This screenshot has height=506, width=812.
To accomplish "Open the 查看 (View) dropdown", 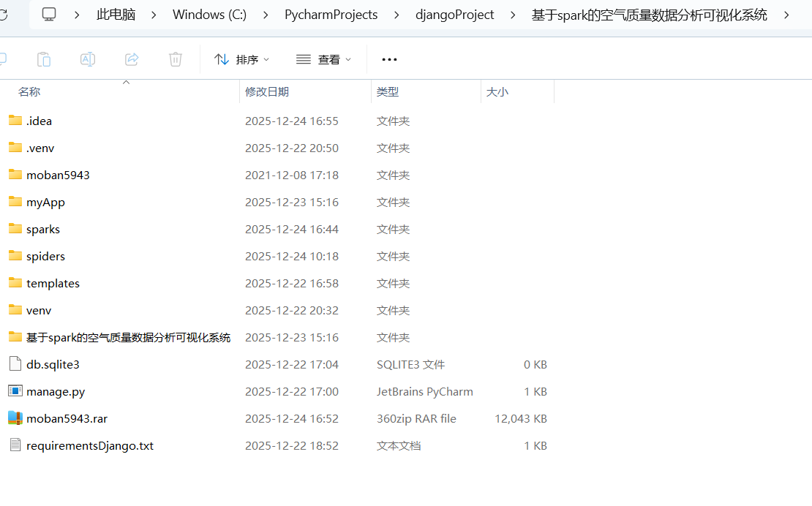I will click(324, 59).
